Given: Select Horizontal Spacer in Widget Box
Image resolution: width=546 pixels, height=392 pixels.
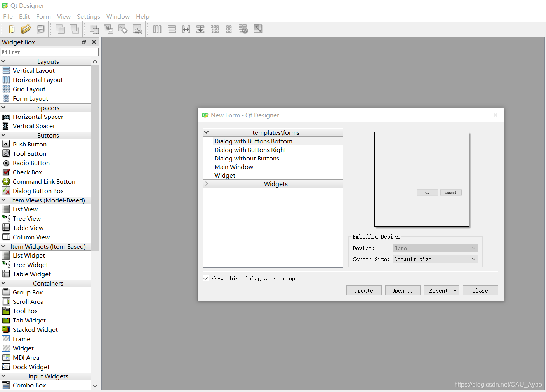Looking at the screenshot, I should coord(38,117).
